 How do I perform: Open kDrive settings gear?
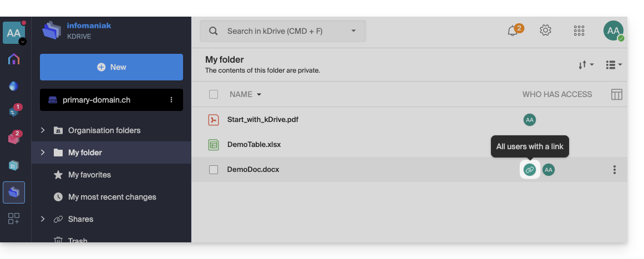coord(546,31)
